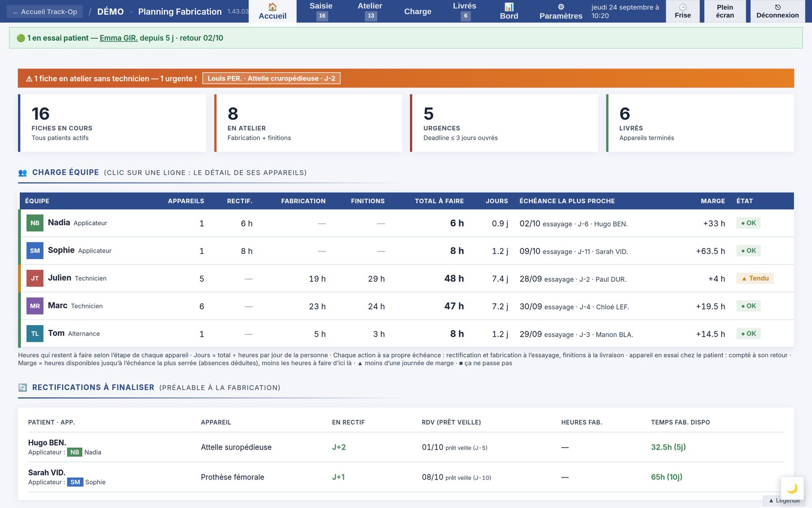This screenshot has width=812, height=508.
Task: Open patient link Emma GIR.
Action: (x=119, y=38)
